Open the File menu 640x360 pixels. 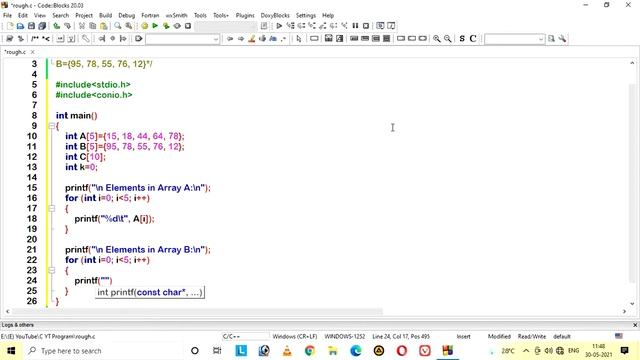(x=7, y=15)
